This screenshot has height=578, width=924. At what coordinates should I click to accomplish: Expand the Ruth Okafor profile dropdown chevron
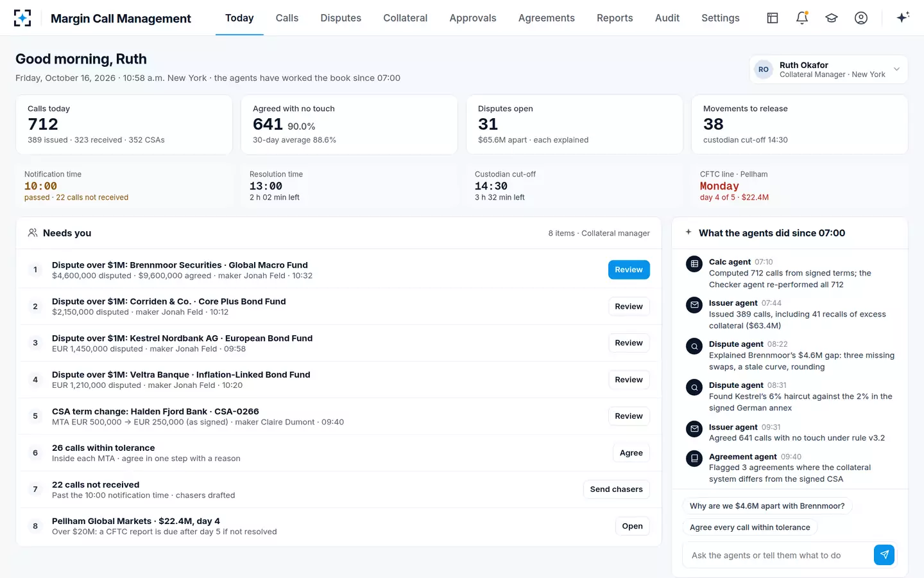pos(896,69)
